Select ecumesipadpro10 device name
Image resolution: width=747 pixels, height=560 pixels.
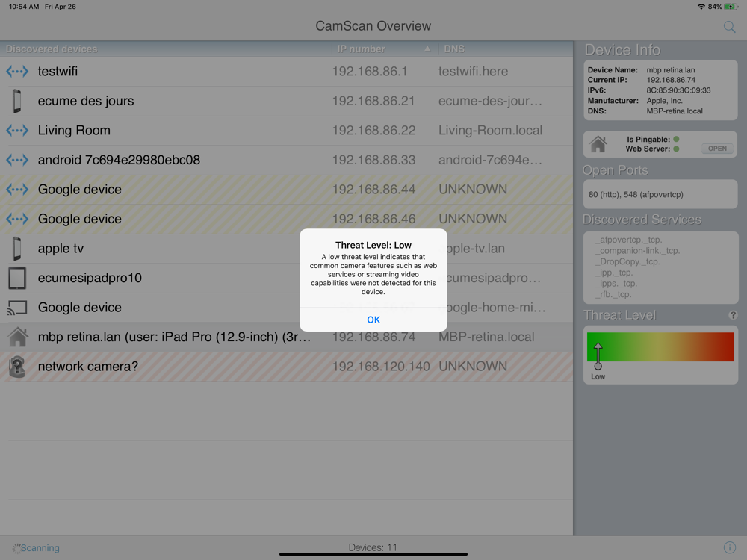coord(90,278)
